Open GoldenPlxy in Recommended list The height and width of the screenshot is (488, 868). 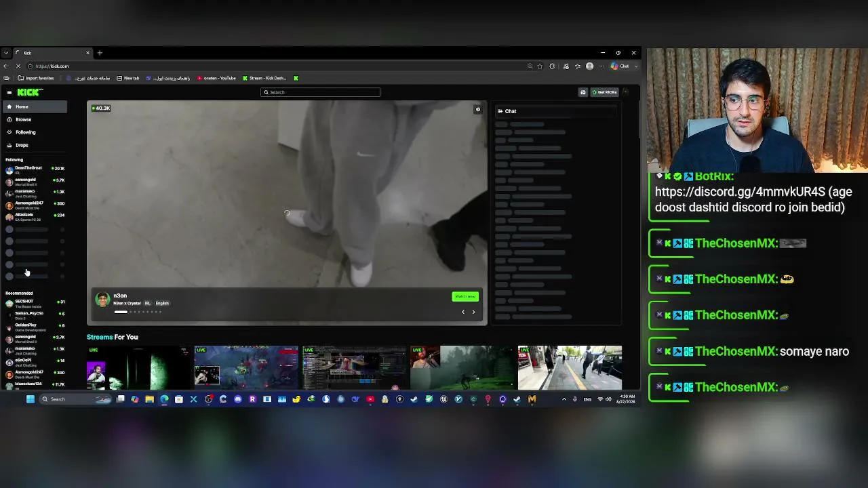point(35,327)
